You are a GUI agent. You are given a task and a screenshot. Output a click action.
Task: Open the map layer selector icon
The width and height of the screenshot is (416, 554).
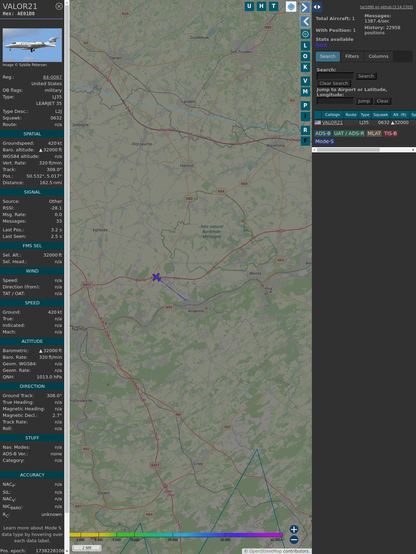coord(291,6)
